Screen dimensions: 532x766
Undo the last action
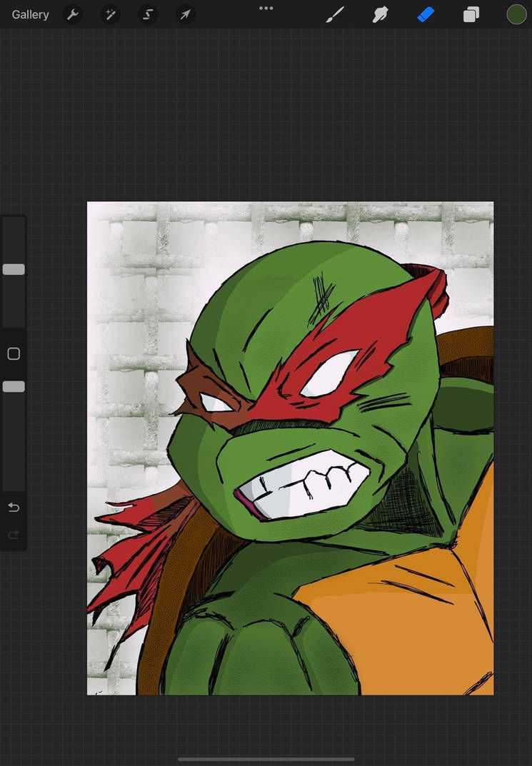pos(14,508)
